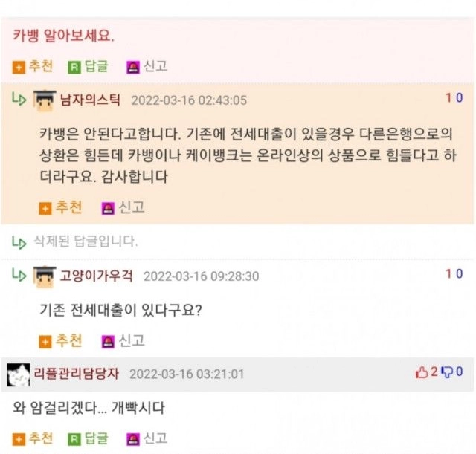Click 고양이가우걱's avatar image

[45, 276]
